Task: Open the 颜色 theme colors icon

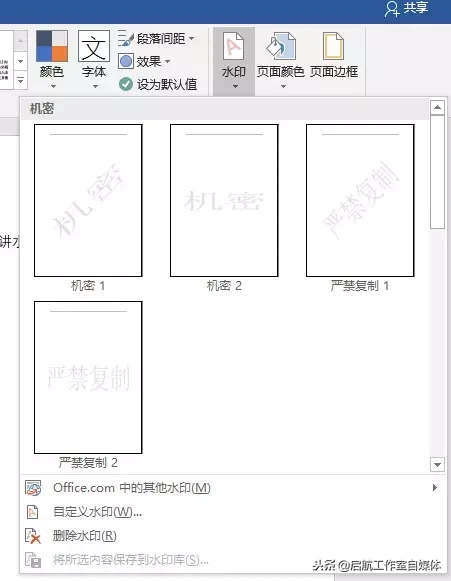Action: pos(52,46)
